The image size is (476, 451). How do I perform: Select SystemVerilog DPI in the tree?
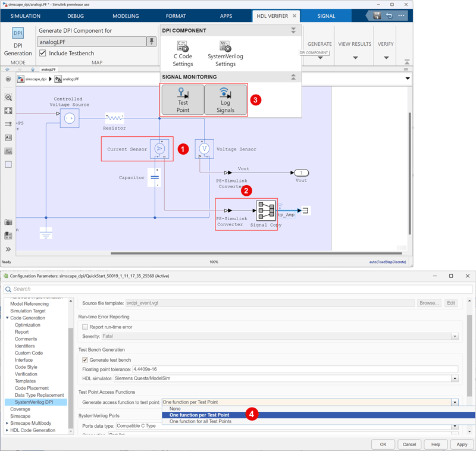36,402
